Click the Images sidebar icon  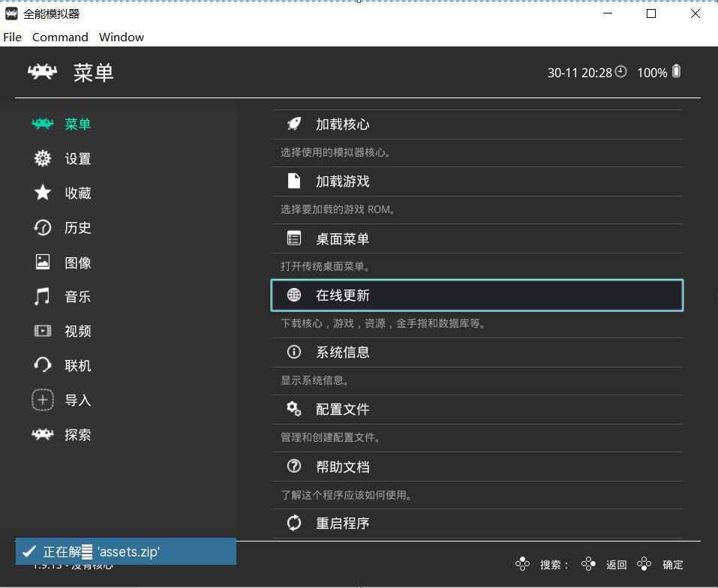(x=43, y=262)
